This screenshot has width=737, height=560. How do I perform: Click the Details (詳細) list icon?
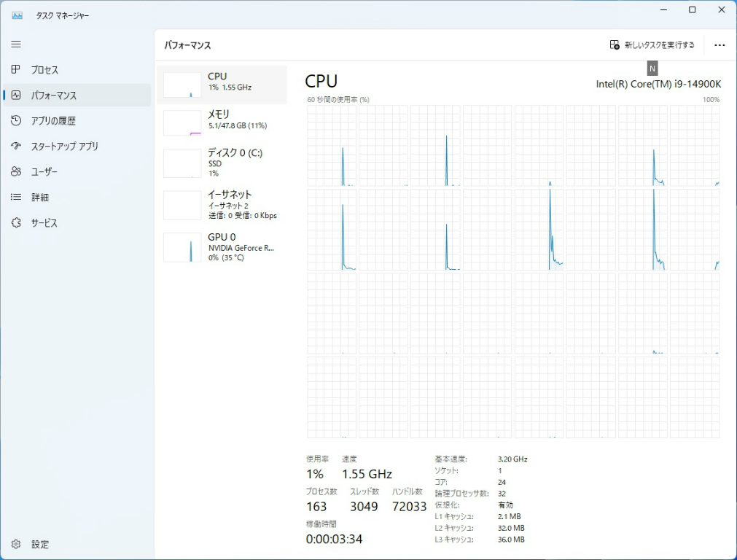[16, 197]
